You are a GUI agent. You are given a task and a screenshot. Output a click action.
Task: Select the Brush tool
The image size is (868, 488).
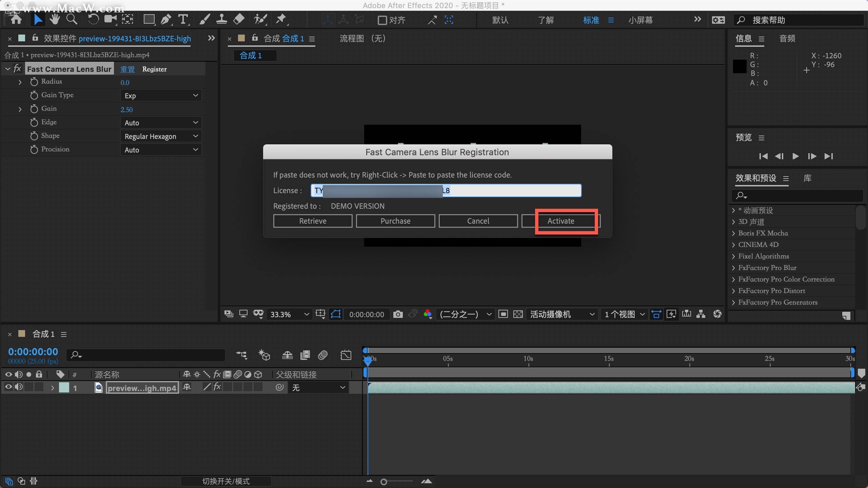click(204, 19)
